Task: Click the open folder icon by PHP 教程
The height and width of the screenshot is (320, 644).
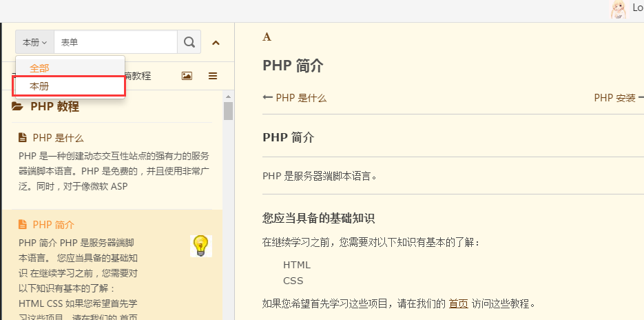Action: click(x=17, y=107)
